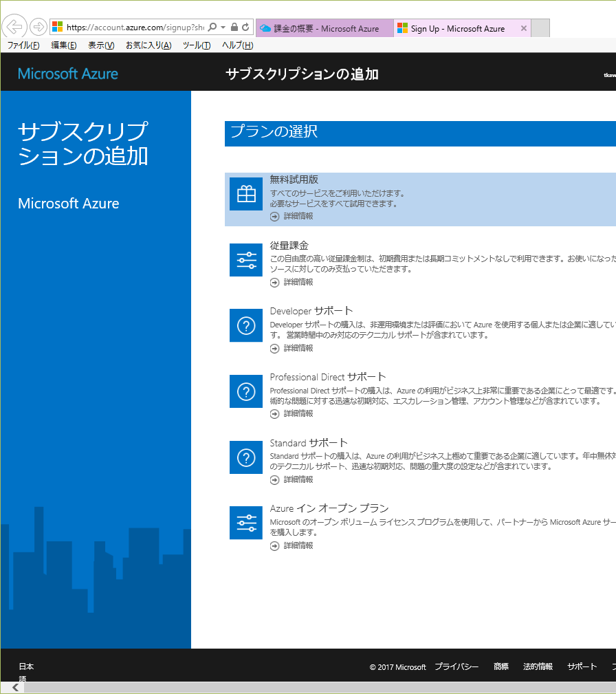Screen dimensions: 616x694
Task: Open 詳細情報 link under Developer サポート
Action: (x=298, y=348)
